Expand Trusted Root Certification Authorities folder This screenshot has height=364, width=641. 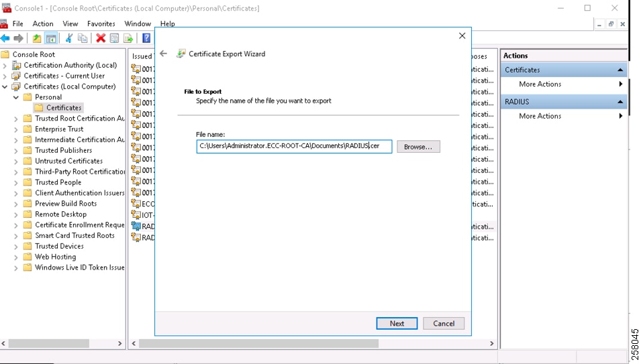16,119
